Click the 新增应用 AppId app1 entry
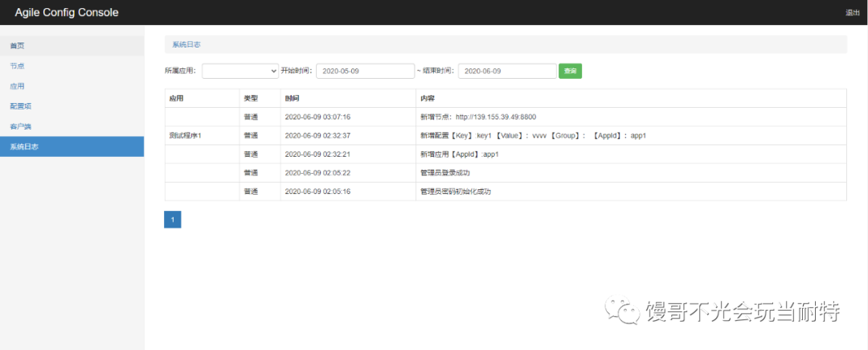 (x=460, y=154)
